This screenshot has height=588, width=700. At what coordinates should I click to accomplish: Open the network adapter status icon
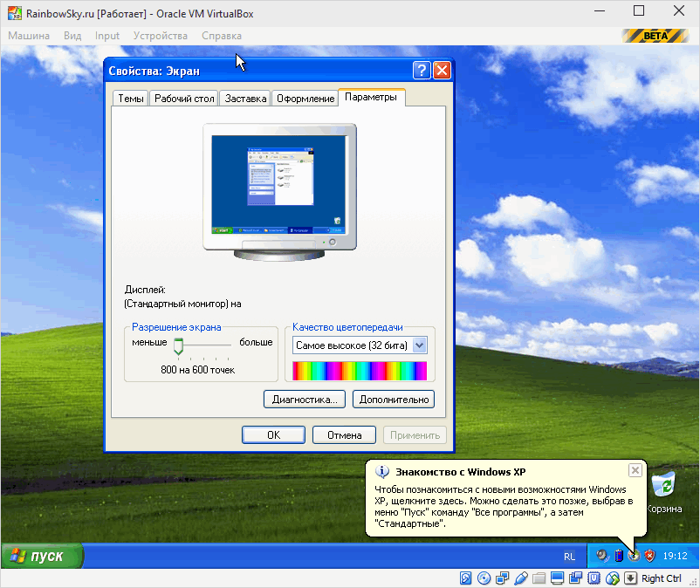[x=503, y=578]
